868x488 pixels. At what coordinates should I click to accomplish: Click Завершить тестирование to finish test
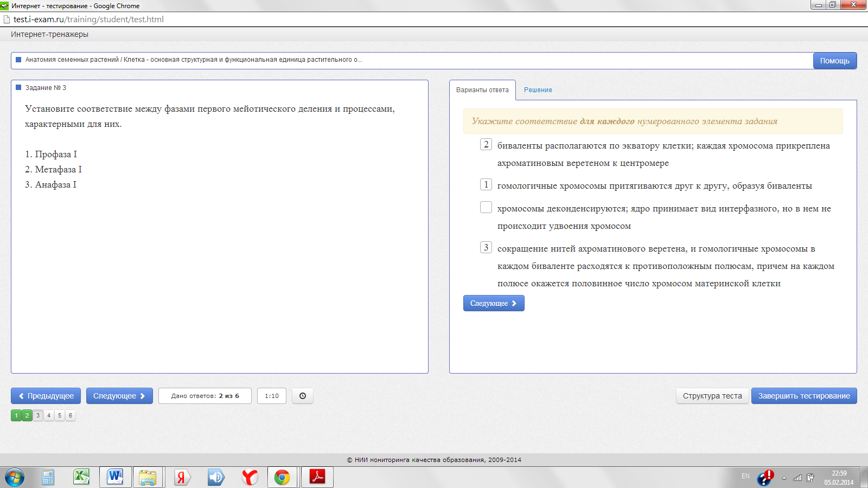[804, 396]
